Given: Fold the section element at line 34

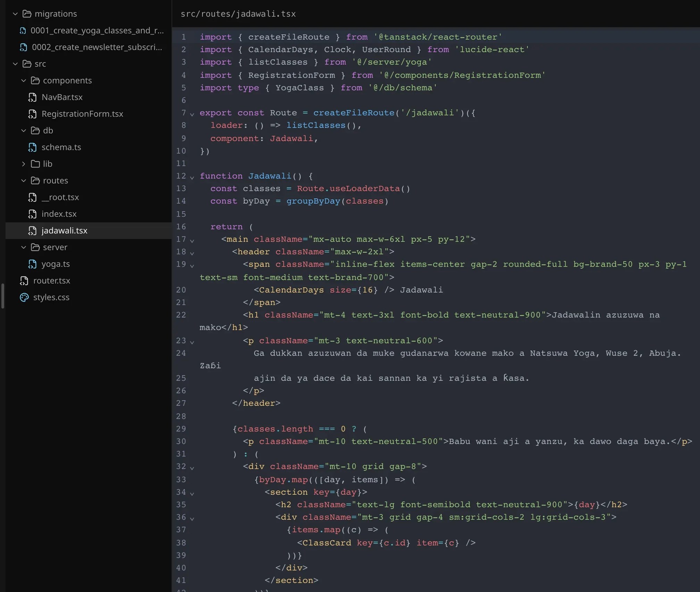Looking at the screenshot, I should tap(192, 493).
